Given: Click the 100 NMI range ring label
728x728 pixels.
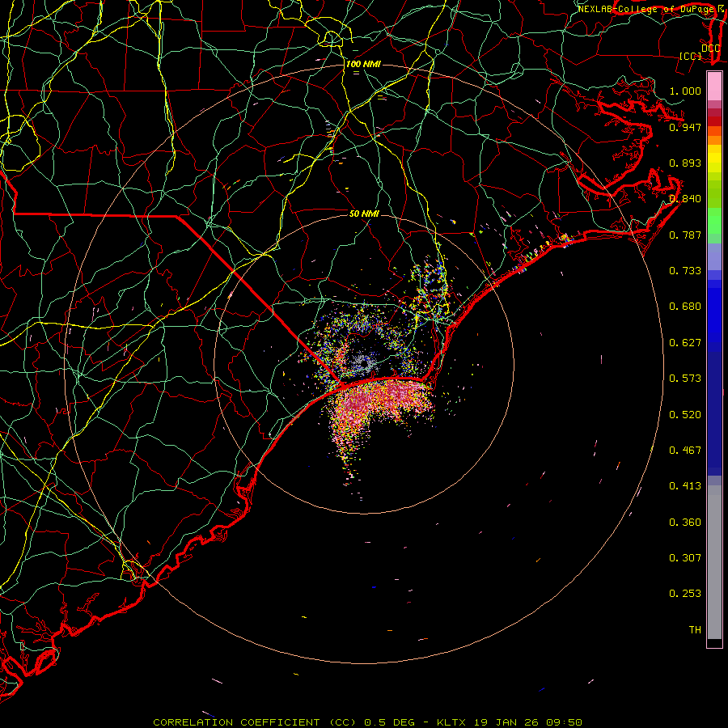Looking at the screenshot, I should tap(363, 64).
